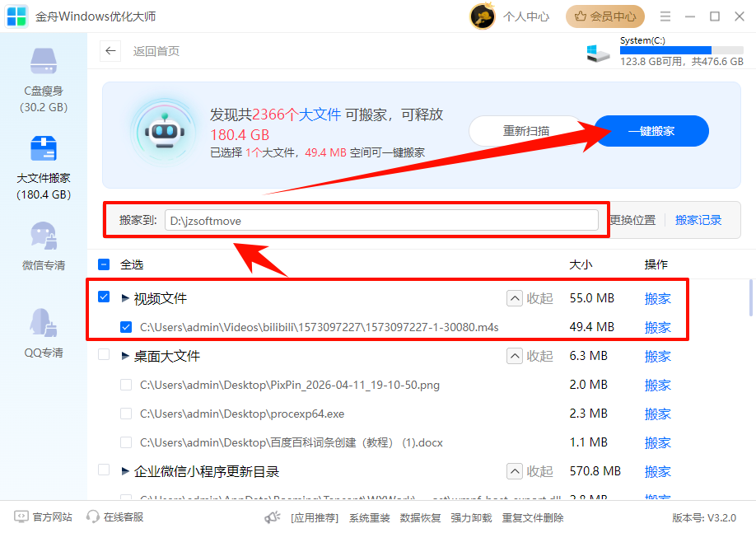
Task: Click the 操作 column header
Action: tap(656, 264)
